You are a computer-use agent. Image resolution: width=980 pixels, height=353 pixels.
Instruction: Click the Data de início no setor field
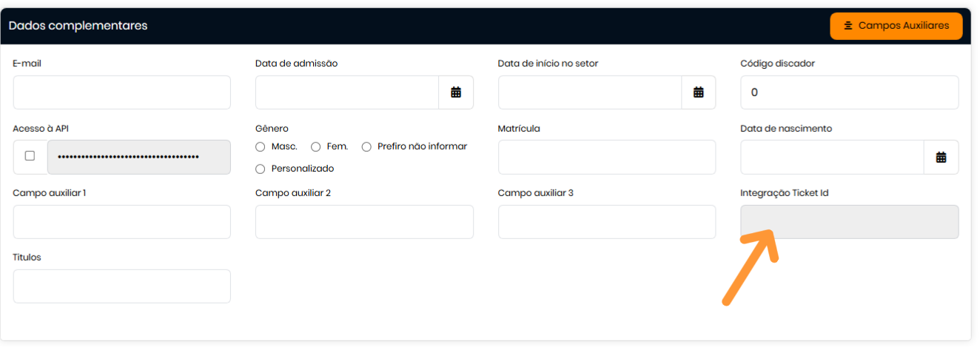point(589,93)
